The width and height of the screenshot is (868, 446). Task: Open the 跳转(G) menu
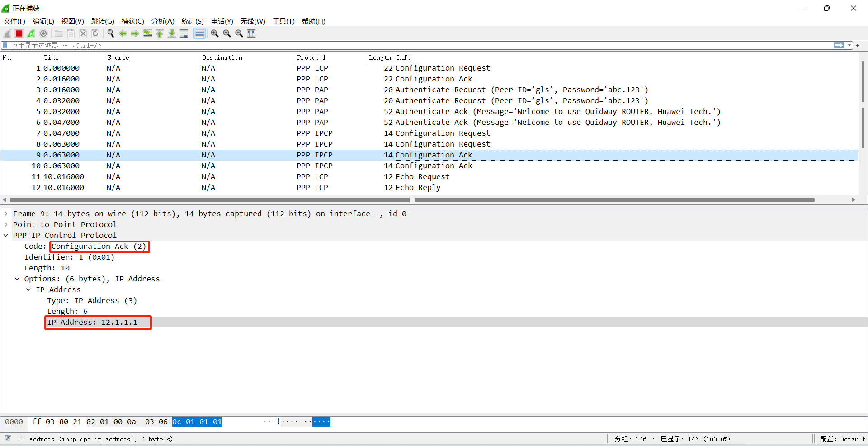tap(103, 21)
